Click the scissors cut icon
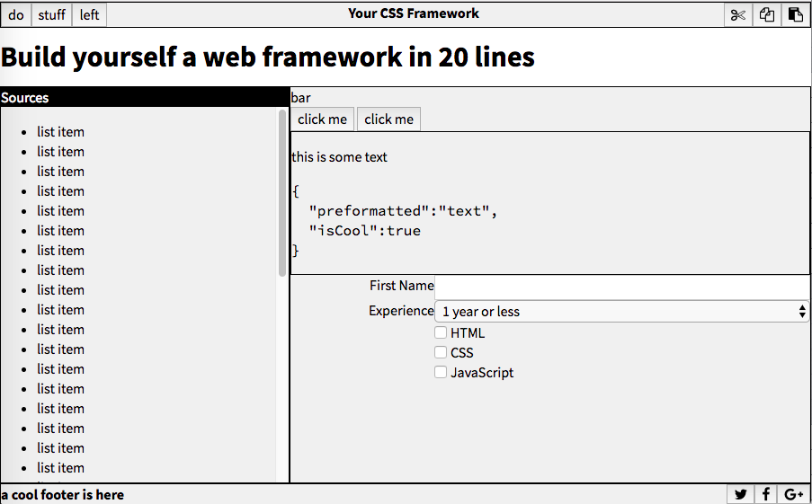 (737, 14)
